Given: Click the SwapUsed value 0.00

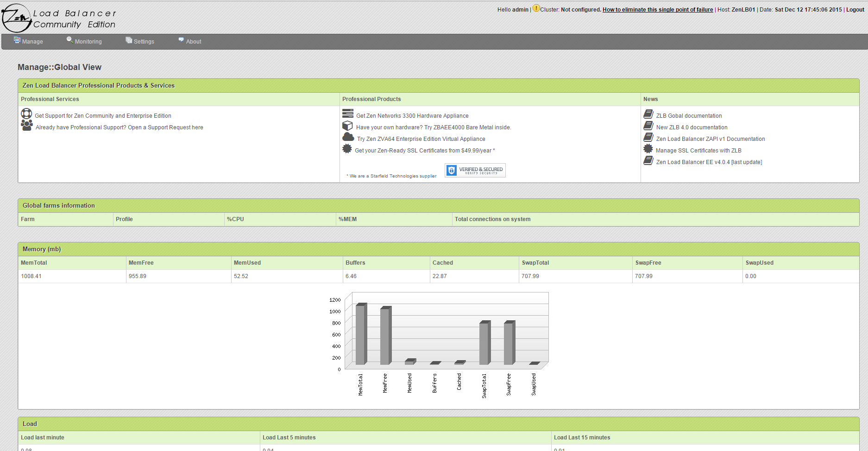Looking at the screenshot, I should (x=751, y=276).
